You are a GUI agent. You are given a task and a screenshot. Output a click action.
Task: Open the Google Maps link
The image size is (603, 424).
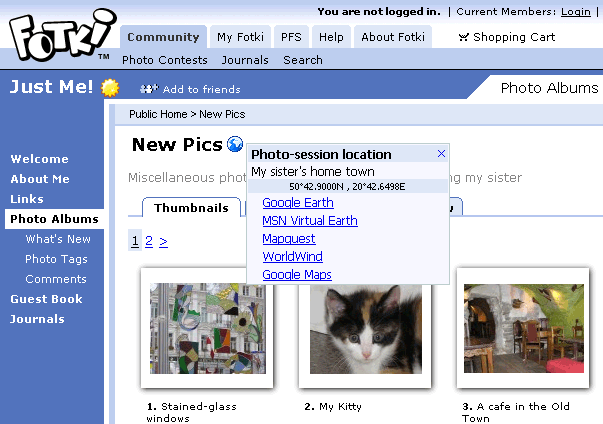tap(297, 274)
